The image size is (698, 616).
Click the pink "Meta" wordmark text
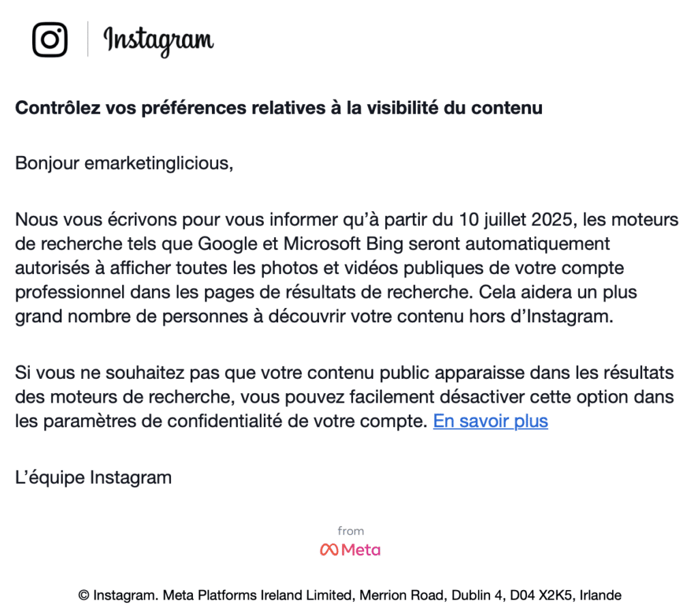pyautogui.click(x=361, y=550)
